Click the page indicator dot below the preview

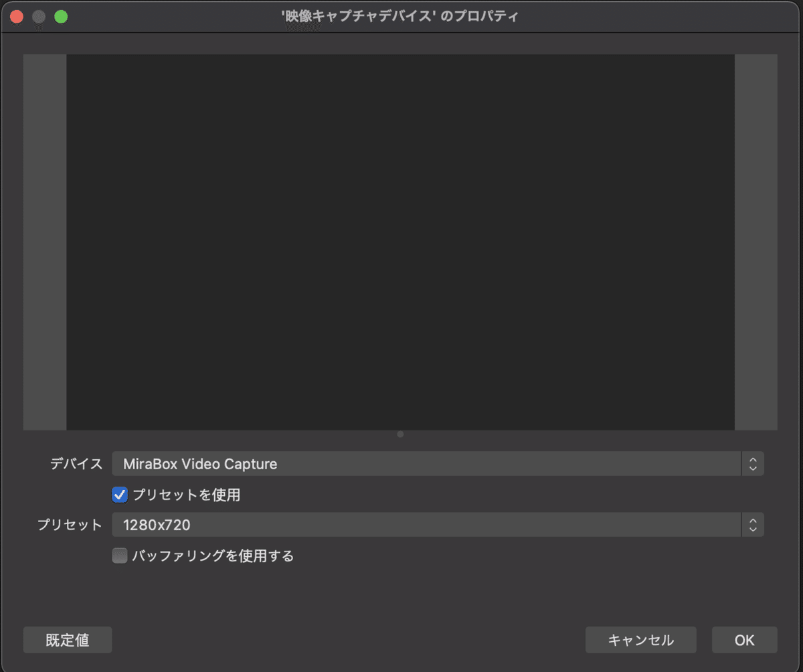pos(400,434)
